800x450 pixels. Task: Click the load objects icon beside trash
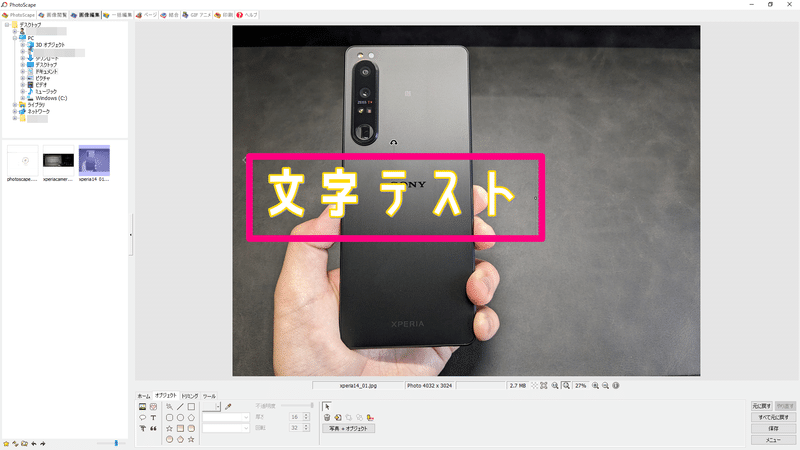click(338, 417)
